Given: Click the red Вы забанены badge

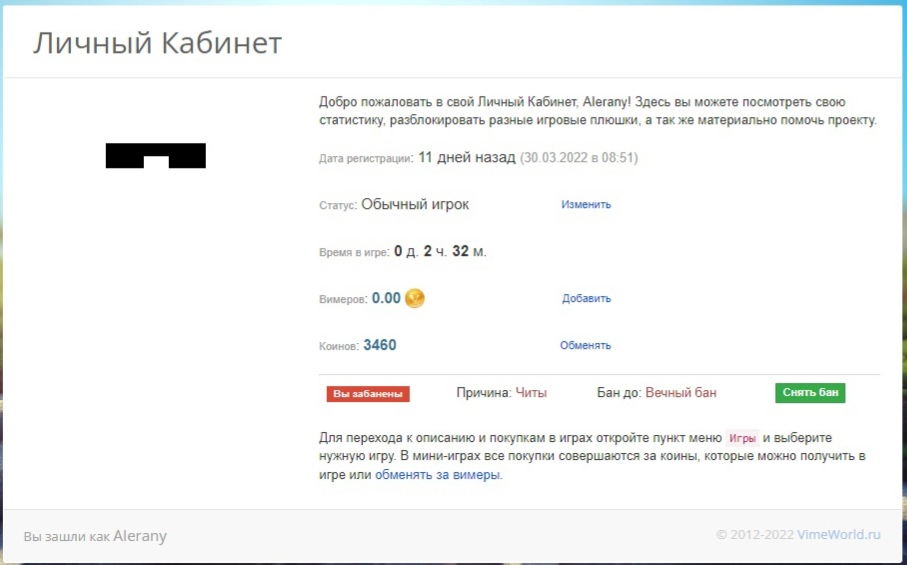Looking at the screenshot, I should click(368, 394).
